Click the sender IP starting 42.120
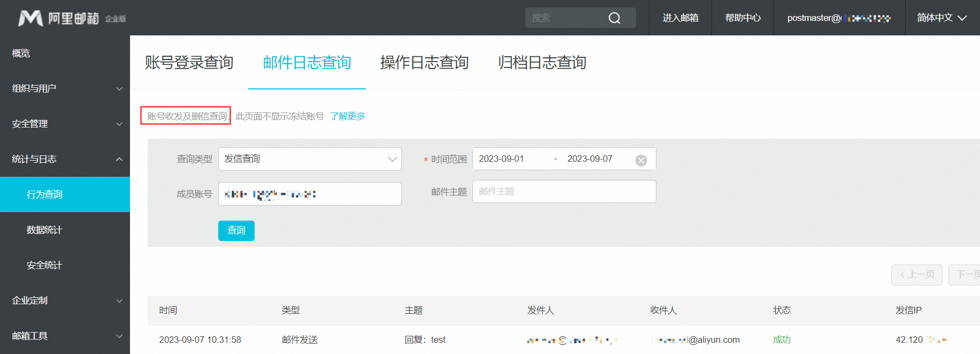 921,340
